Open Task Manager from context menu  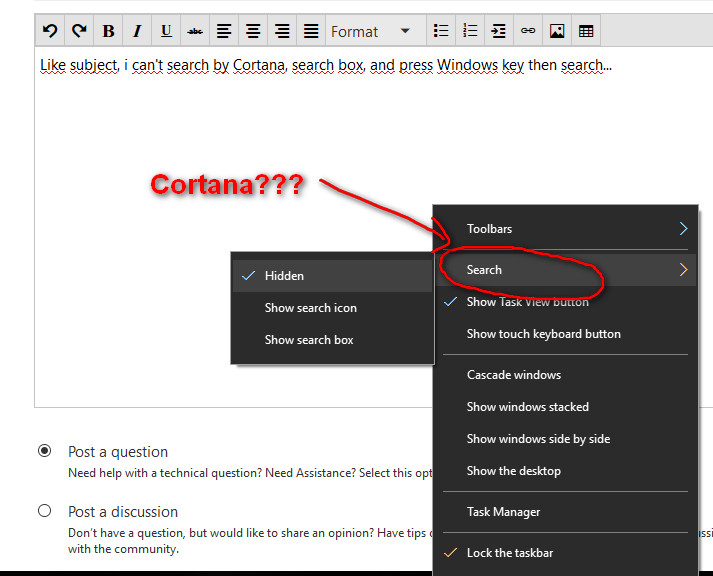click(x=566, y=512)
